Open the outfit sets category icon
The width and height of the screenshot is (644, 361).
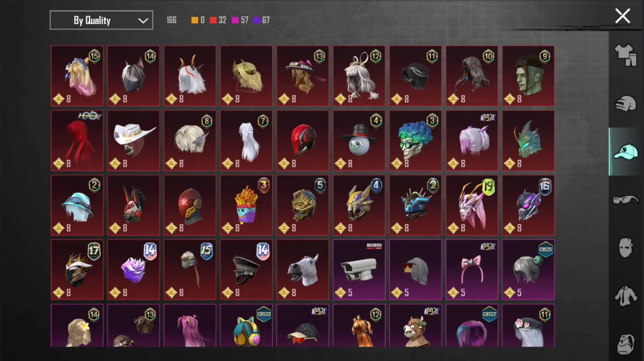pyautogui.click(x=626, y=55)
